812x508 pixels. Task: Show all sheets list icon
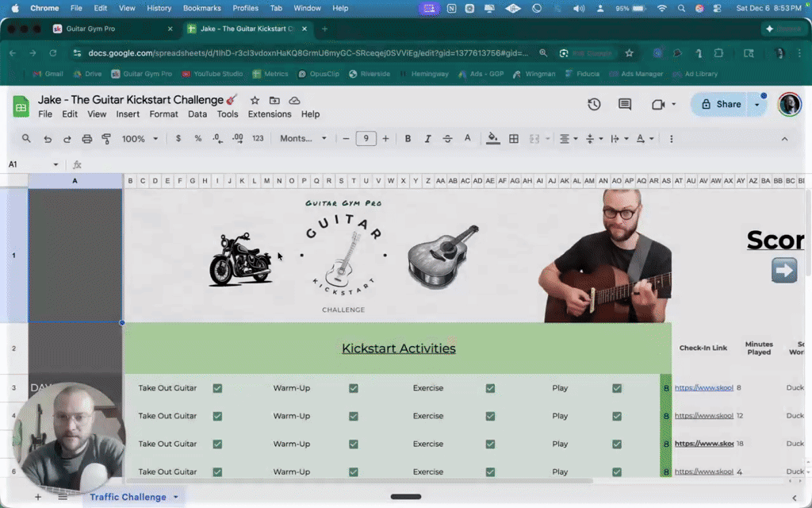[x=63, y=497]
